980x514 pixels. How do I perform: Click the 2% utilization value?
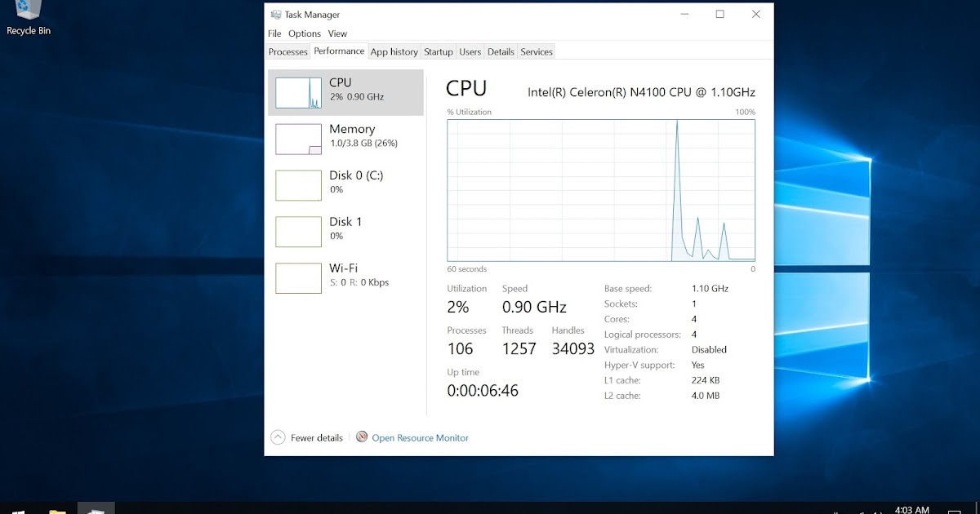tap(458, 308)
